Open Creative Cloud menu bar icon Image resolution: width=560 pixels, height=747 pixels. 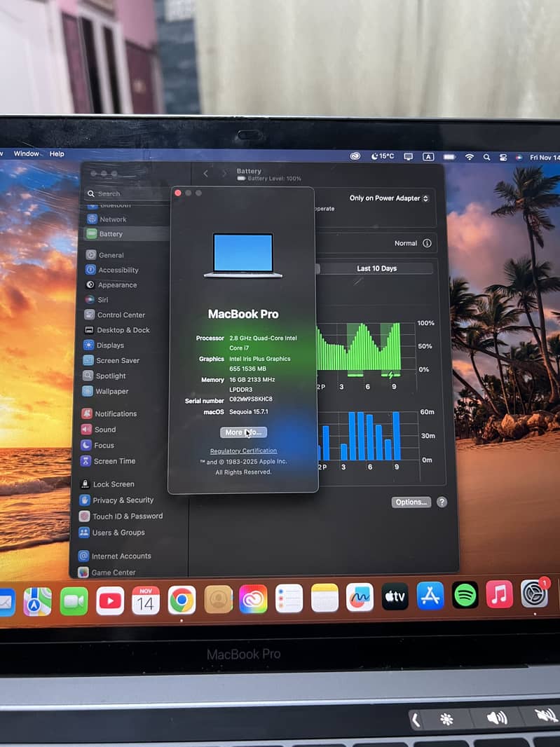(x=355, y=156)
